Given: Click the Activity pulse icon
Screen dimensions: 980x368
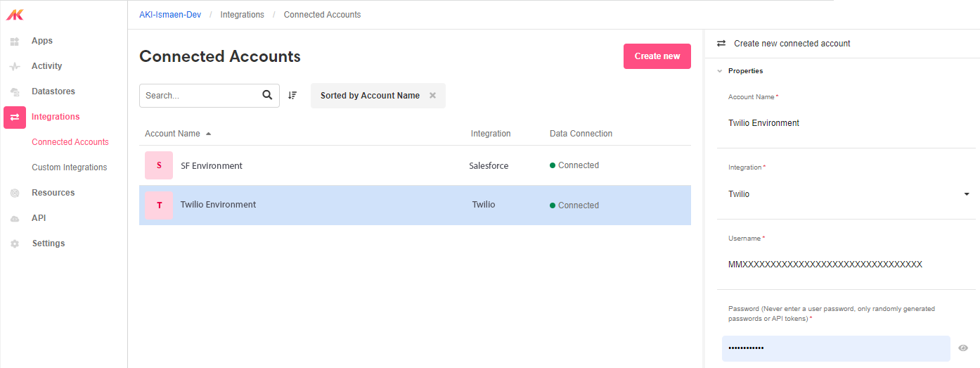Looking at the screenshot, I should 15,67.
